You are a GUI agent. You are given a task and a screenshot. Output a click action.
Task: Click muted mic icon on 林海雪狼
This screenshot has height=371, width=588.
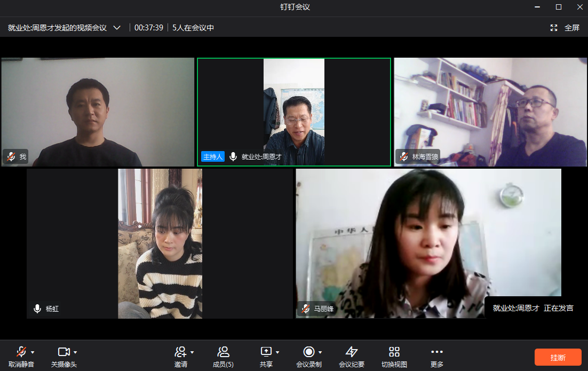404,157
